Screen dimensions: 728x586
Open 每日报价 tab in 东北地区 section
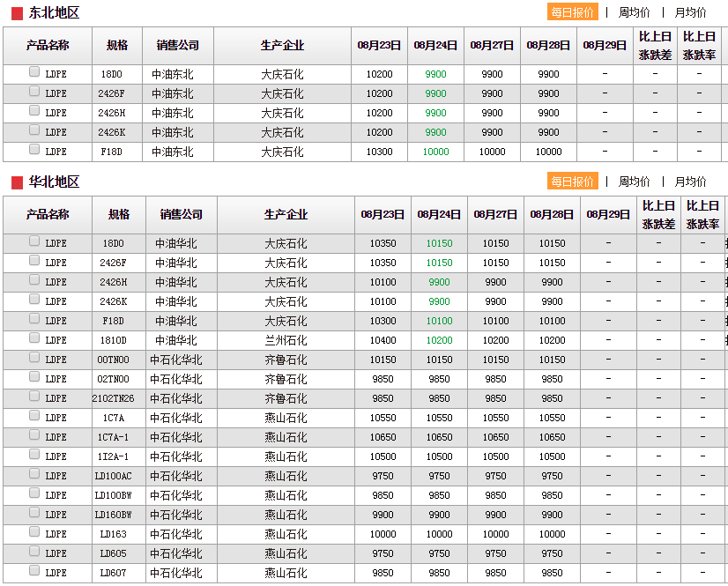pos(573,12)
